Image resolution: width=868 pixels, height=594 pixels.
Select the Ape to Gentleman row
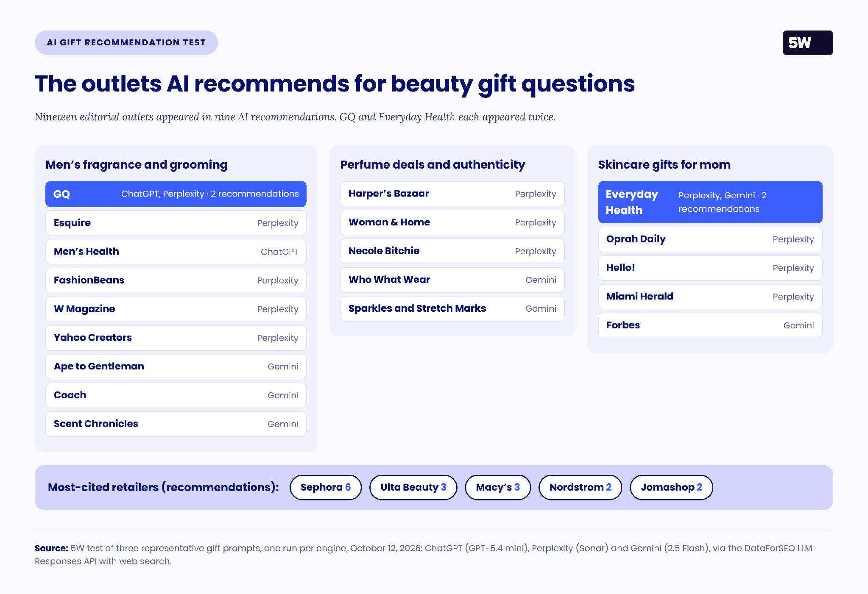point(176,366)
